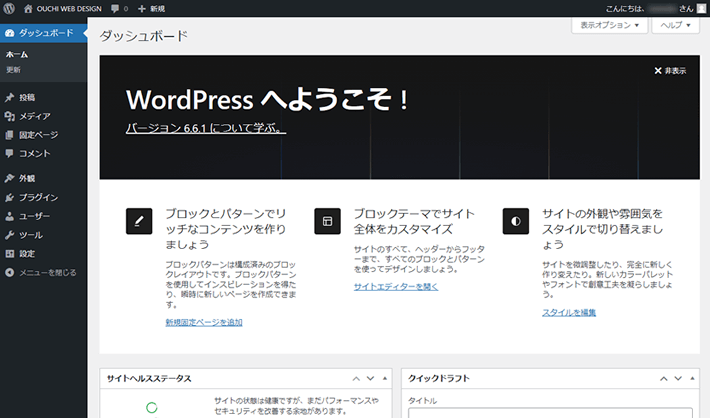Click the コメント comment icon in sidebar
The image size is (710, 418).
[x=10, y=154]
